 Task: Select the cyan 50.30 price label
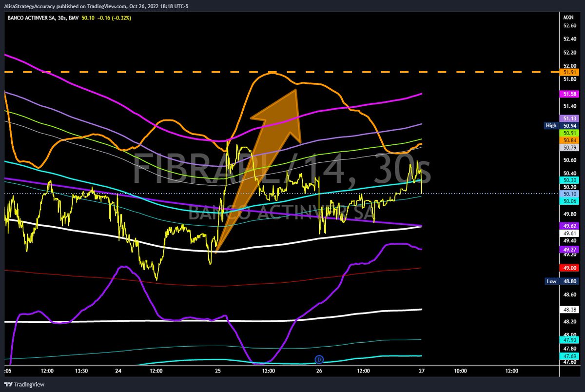tap(570, 180)
